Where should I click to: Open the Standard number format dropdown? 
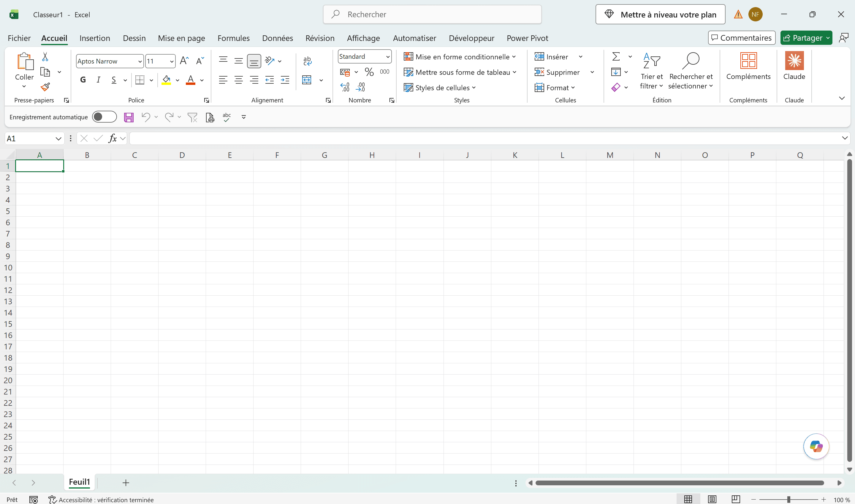tap(388, 57)
